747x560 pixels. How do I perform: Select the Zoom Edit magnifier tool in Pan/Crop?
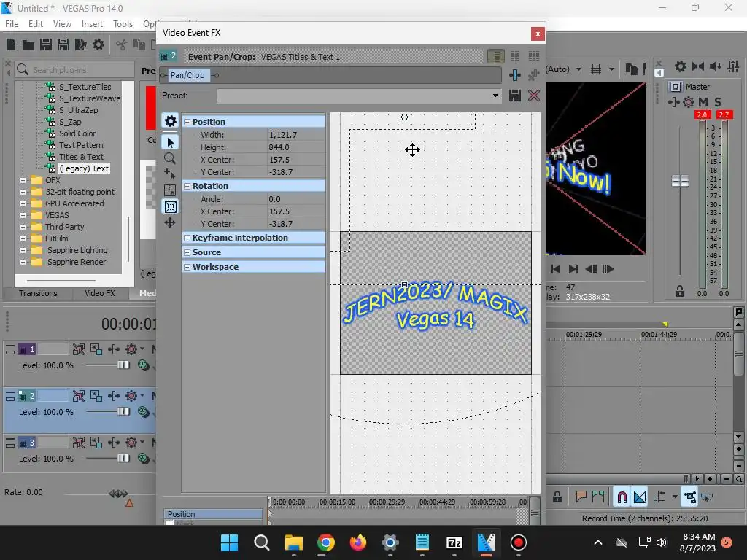click(x=169, y=158)
